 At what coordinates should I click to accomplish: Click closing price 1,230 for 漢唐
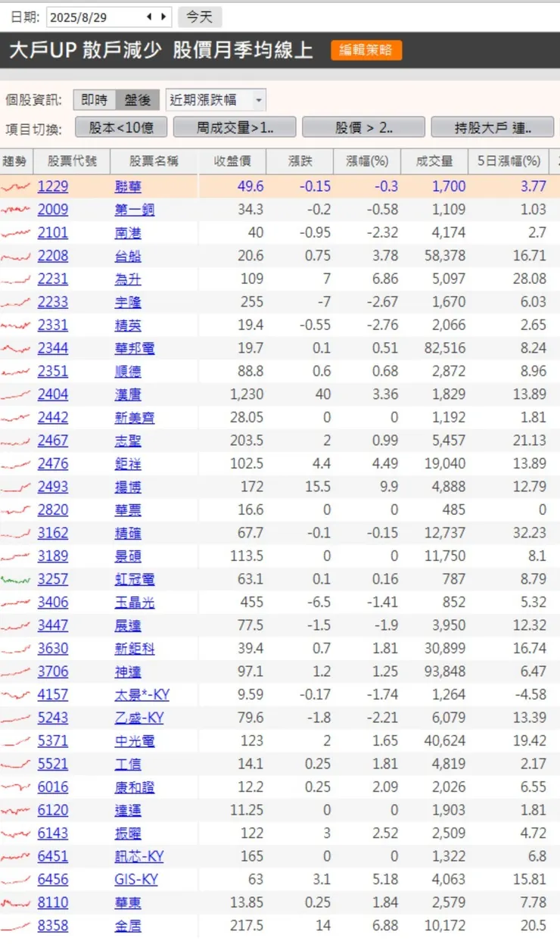coord(247,394)
